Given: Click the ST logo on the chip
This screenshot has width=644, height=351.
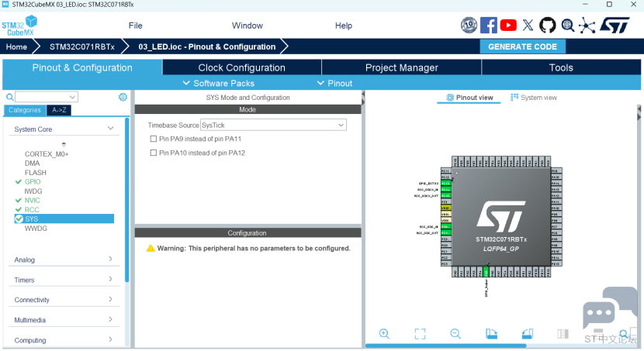Looking at the screenshot, I should 500,216.
